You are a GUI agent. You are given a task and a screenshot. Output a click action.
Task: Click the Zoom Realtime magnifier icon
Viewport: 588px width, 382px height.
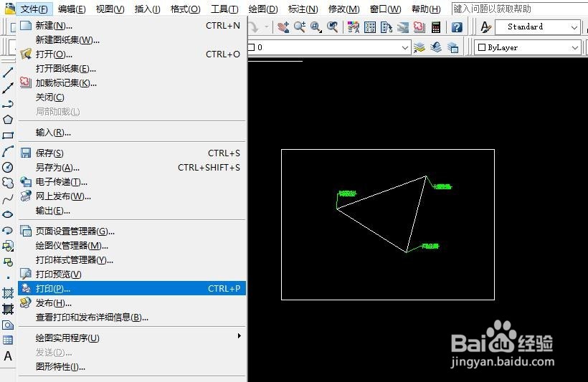(300, 27)
